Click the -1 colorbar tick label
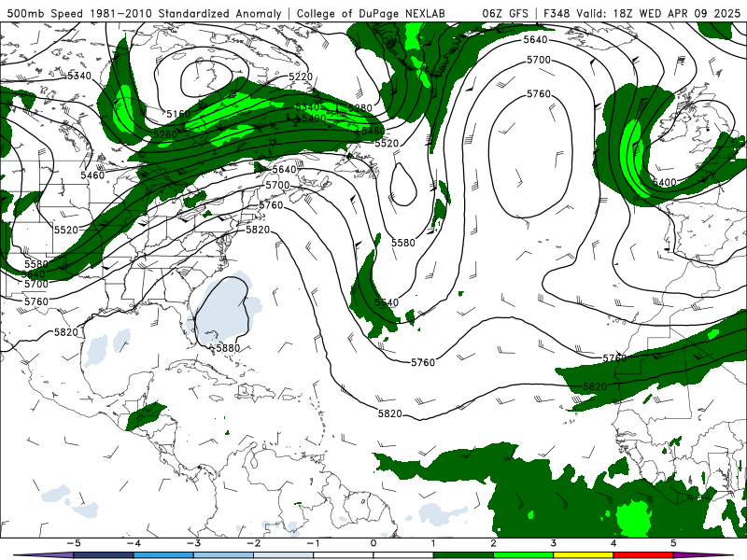The image size is (747, 560). (313, 543)
